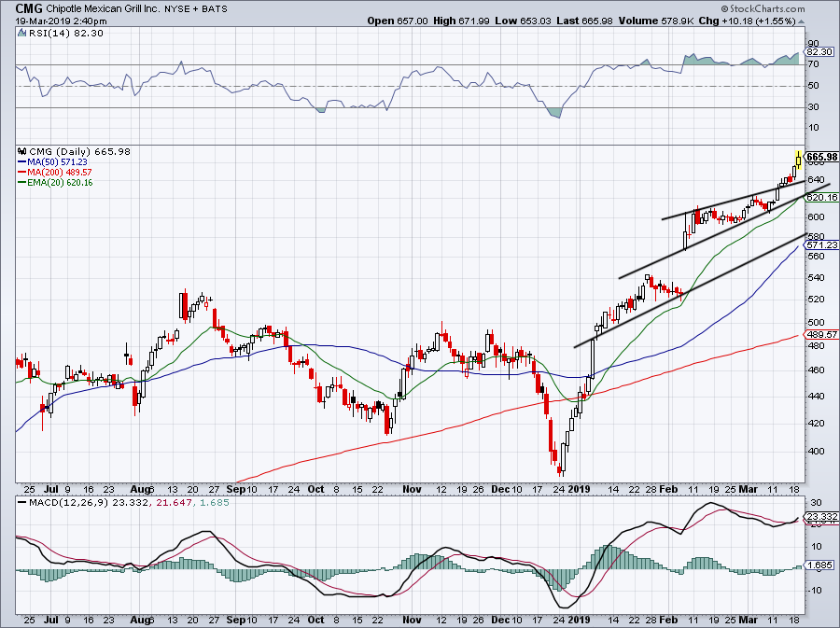Click the MA(200) 489.57 legend entry

coord(60,172)
